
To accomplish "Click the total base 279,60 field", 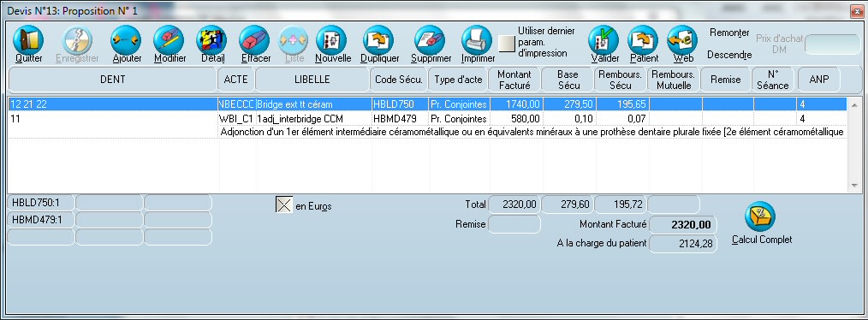I will (x=568, y=204).
